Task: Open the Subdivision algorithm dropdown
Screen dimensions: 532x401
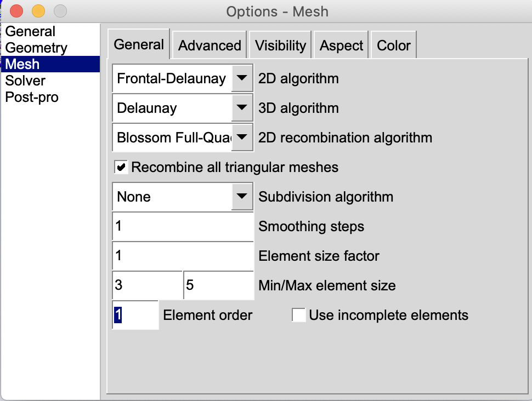Action: [242, 197]
